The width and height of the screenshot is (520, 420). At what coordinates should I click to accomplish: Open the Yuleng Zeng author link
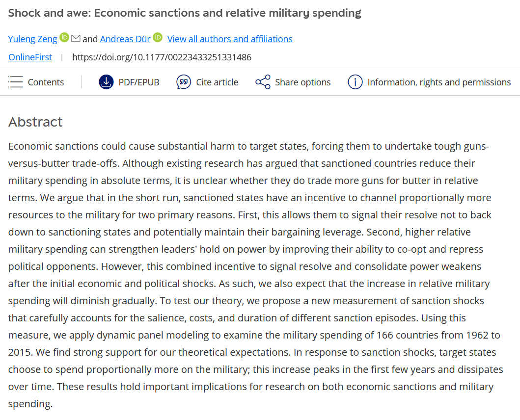coord(32,39)
